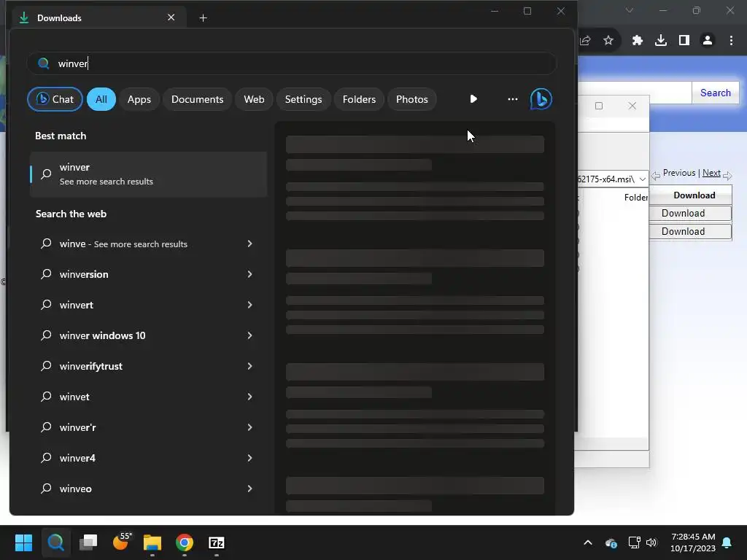Viewport: 747px width, 560px height.
Task: Expand the winverifytrust suggestion arrow
Action: (x=249, y=366)
